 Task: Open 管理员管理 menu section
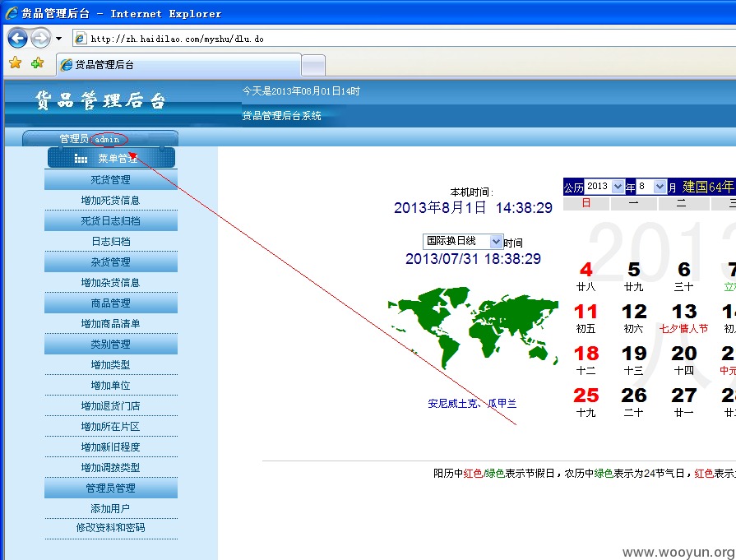pos(111,488)
